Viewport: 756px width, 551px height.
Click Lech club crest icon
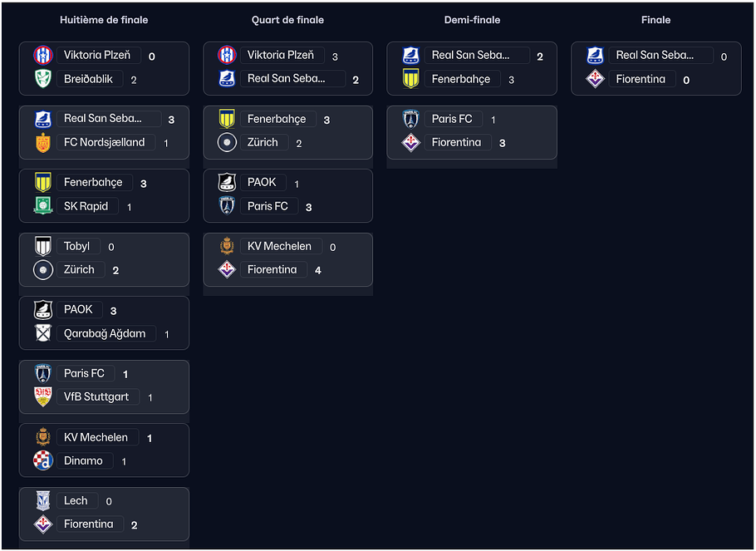tap(43, 501)
